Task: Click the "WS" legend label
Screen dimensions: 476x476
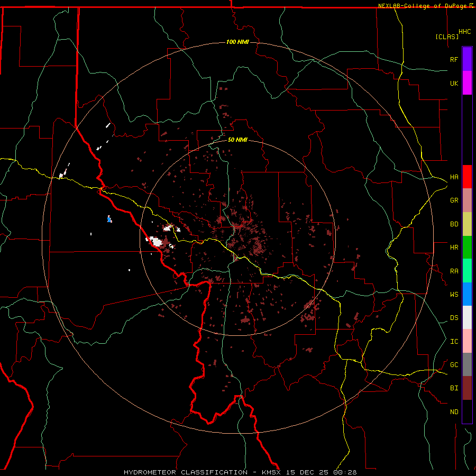Action: tap(454, 295)
